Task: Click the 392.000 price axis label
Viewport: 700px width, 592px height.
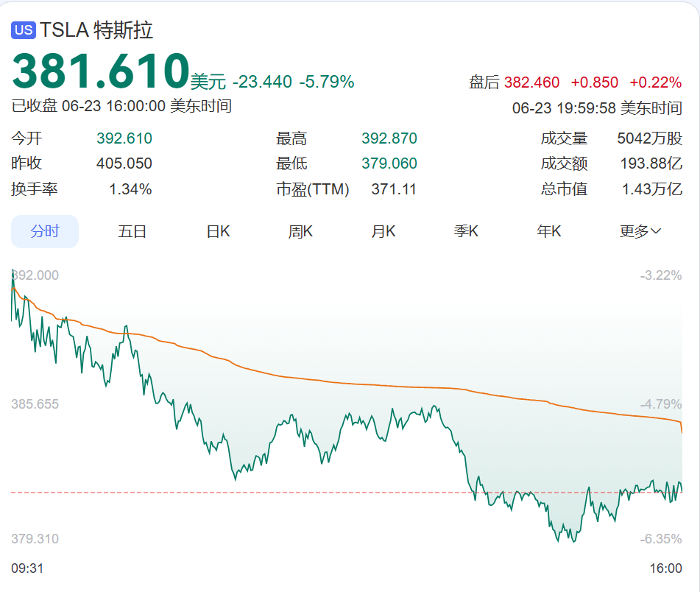Action: 35,275
